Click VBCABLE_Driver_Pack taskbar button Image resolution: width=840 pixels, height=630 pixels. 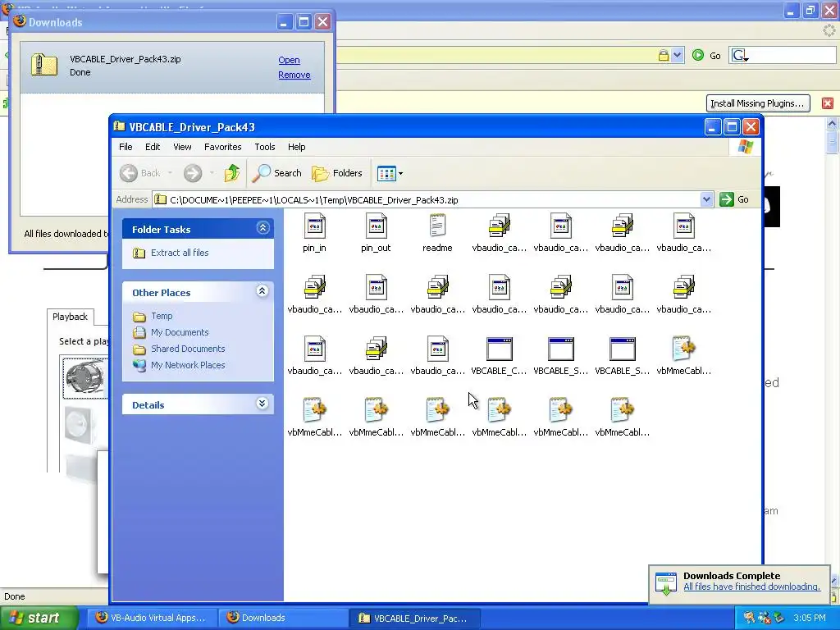point(414,618)
